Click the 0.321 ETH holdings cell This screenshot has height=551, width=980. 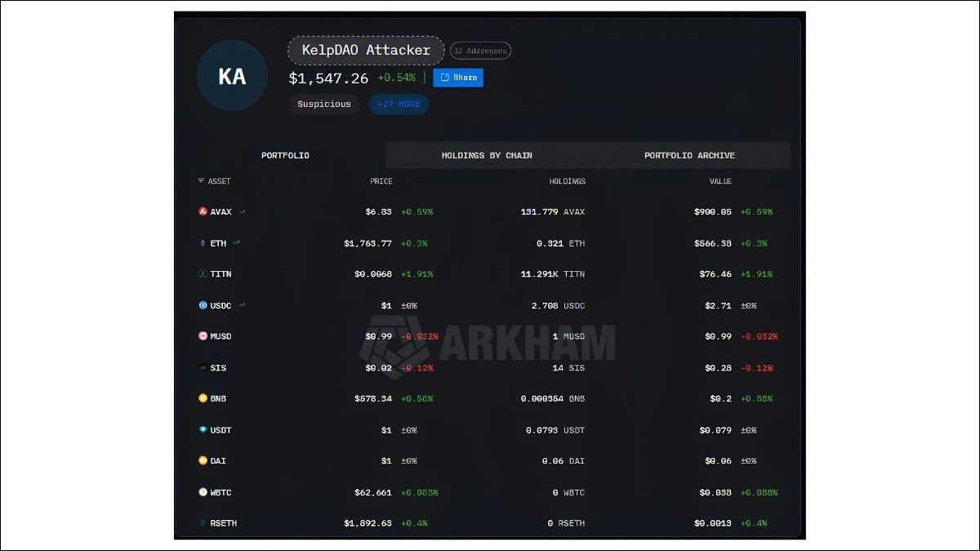561,243
